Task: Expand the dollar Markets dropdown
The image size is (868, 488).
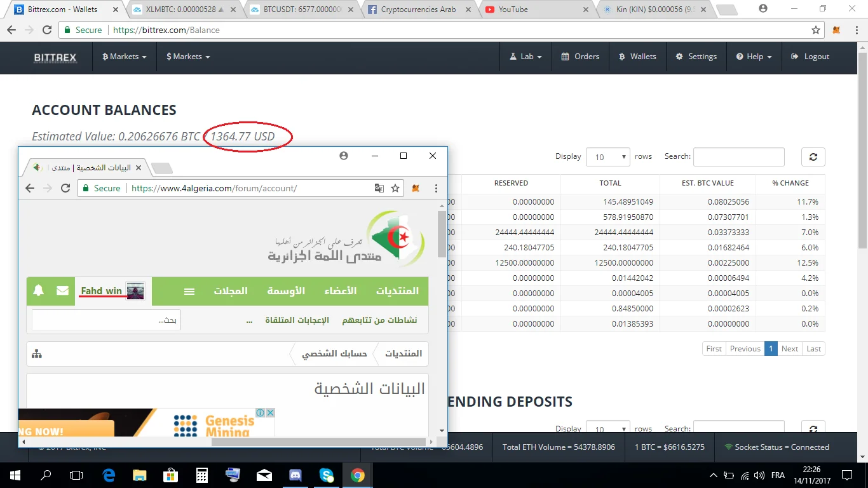Action: (188, 57)
